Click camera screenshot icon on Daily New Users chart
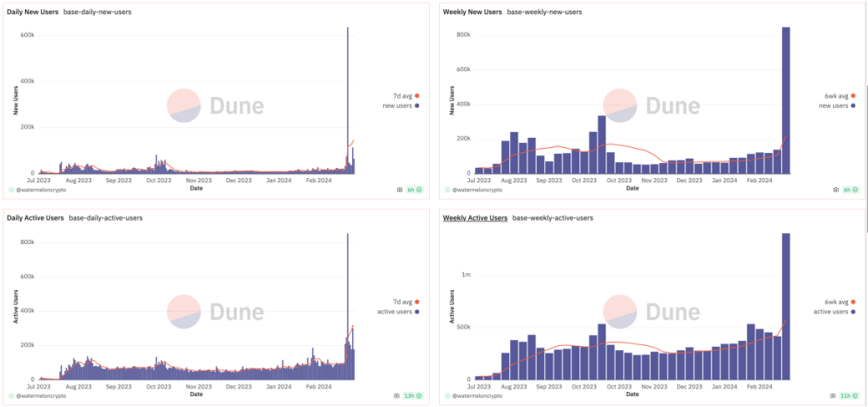868x407 pixels. point(400,190)
